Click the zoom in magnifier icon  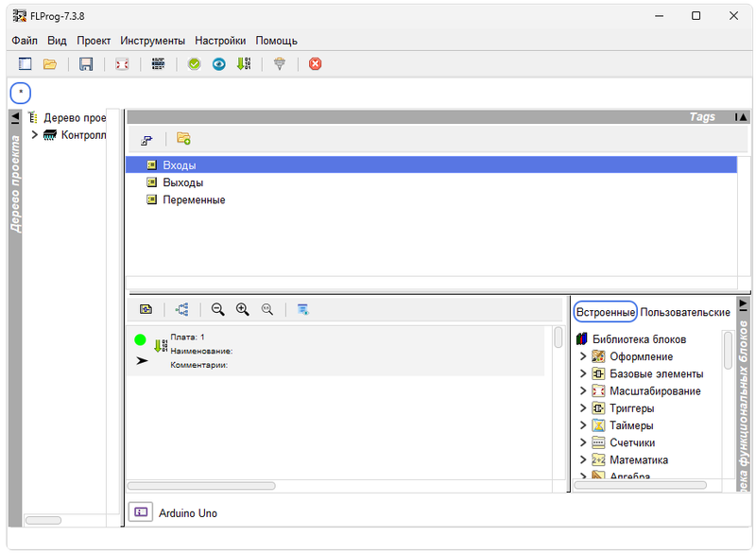[243, 309]
